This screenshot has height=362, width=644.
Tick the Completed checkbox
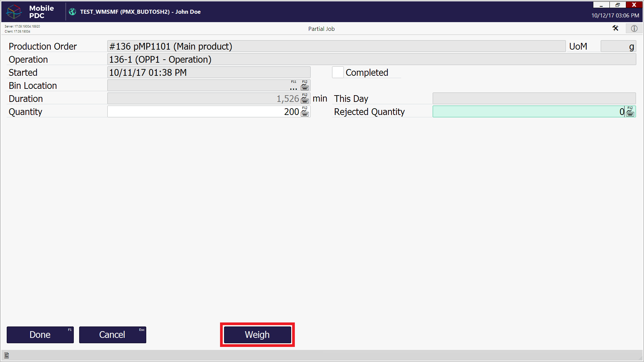pos(338,72)
